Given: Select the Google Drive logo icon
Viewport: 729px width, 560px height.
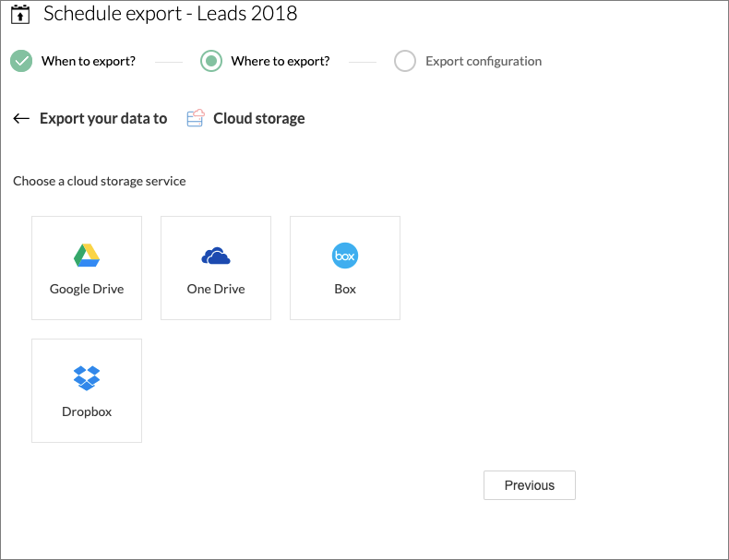Looking at the screenshot, I should pos(87,256).
